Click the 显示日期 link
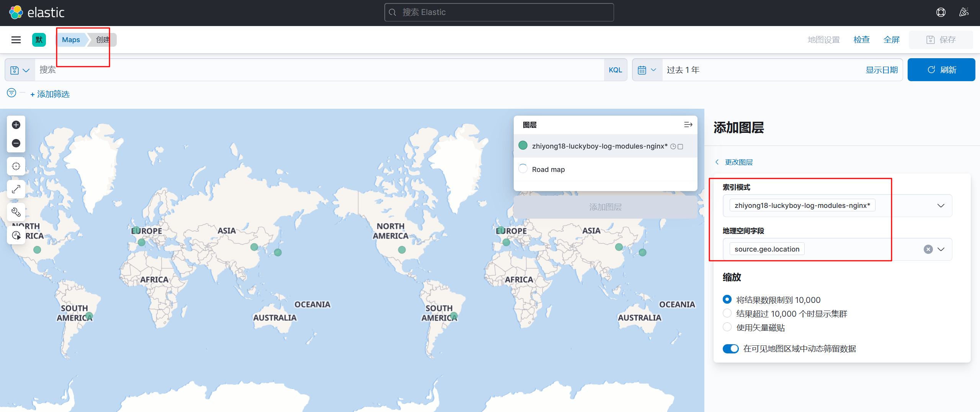 coord(882,70)
